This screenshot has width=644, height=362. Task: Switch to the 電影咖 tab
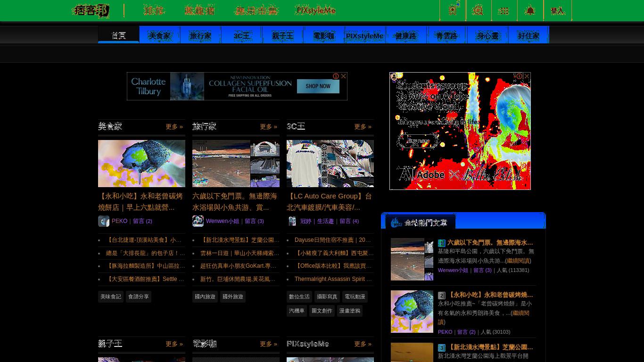click(x=323, y=35)
